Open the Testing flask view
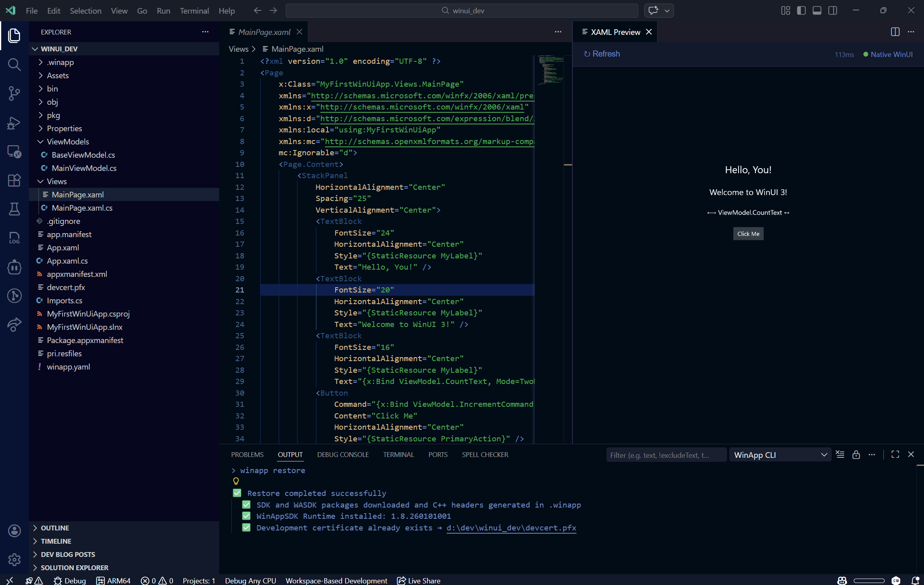This screenshot has height=585, width=924. coord(14,209)
